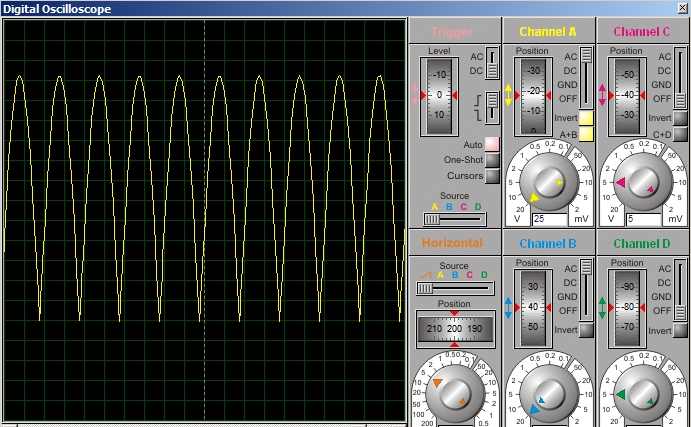Viewport: 691px width, 427px height.
Task: Click the Trigger Level dial
Action: (x=440, y=95)
